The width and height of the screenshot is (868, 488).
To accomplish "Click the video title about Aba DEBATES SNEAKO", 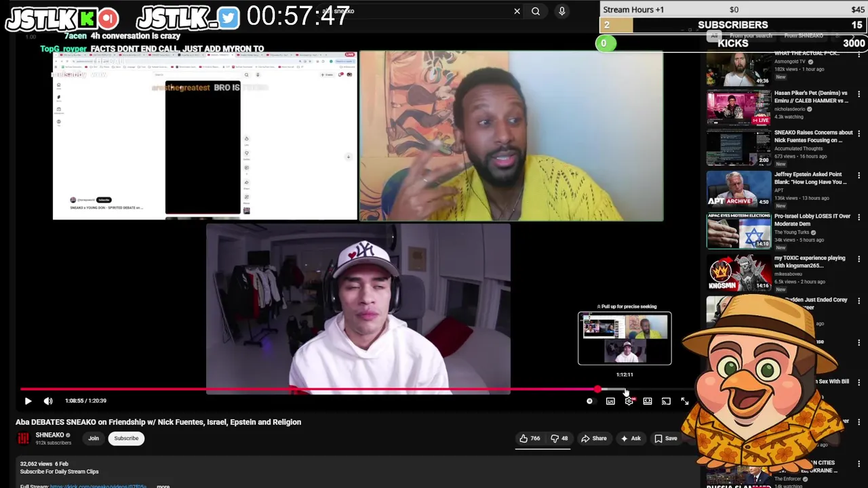I will (x=159, y=422).
